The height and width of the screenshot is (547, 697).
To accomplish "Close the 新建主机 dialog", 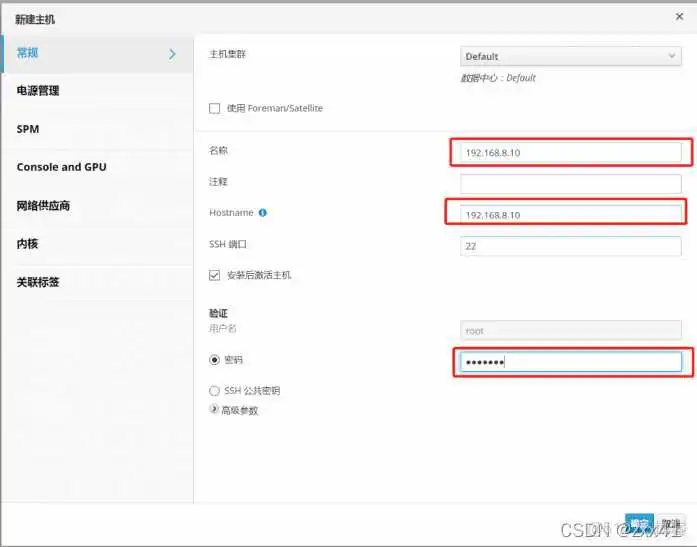I will tap(680, 16).
